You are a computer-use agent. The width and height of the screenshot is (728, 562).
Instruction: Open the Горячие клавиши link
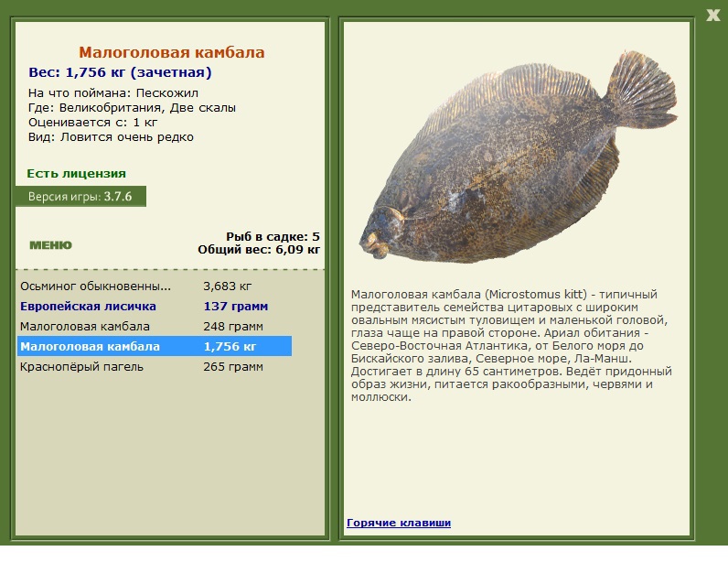pos(399,523)
